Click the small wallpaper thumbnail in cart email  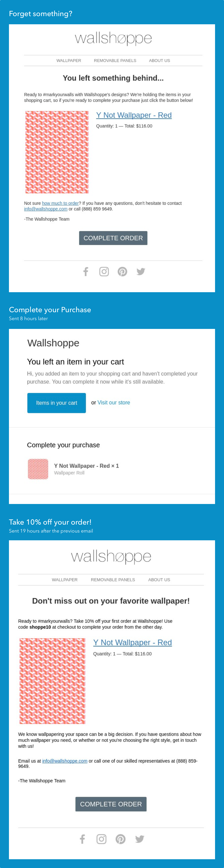coord(38,469)
